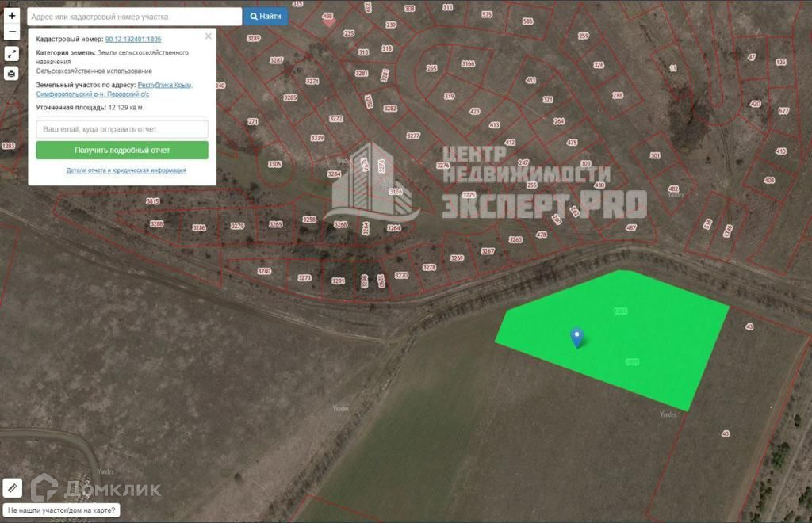Image resolution: width=812 pixels, height=523 pixels.
Task: Select parcel labeled 577
Action: 783,111
